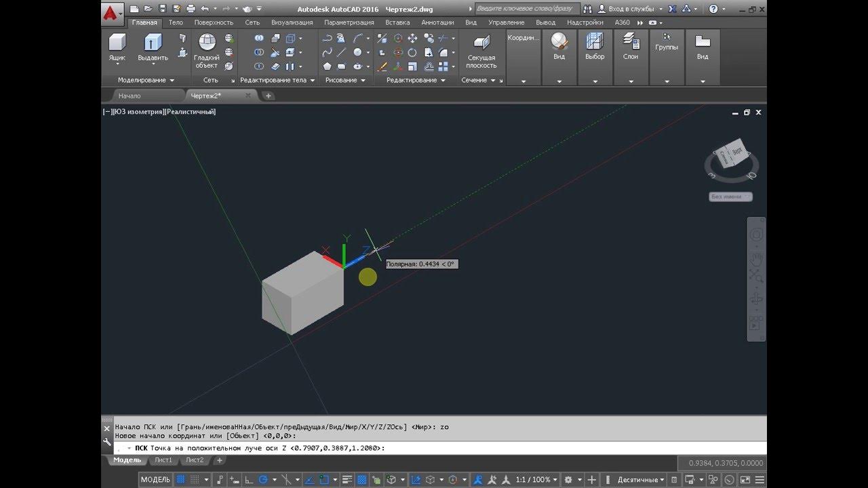Choose the Секущая плоскость section plane tool
Image resolution: width=868 pixels, height=488 pixels.
pyautogui.click(x=481, y=52)
